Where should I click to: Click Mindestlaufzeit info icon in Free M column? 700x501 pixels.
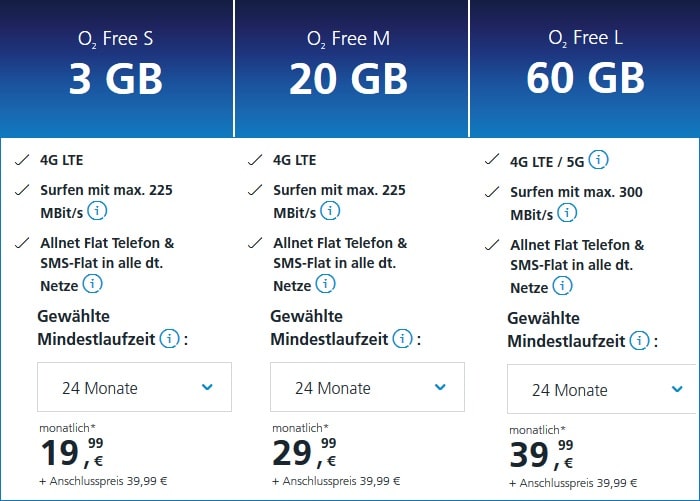[402, 338]
